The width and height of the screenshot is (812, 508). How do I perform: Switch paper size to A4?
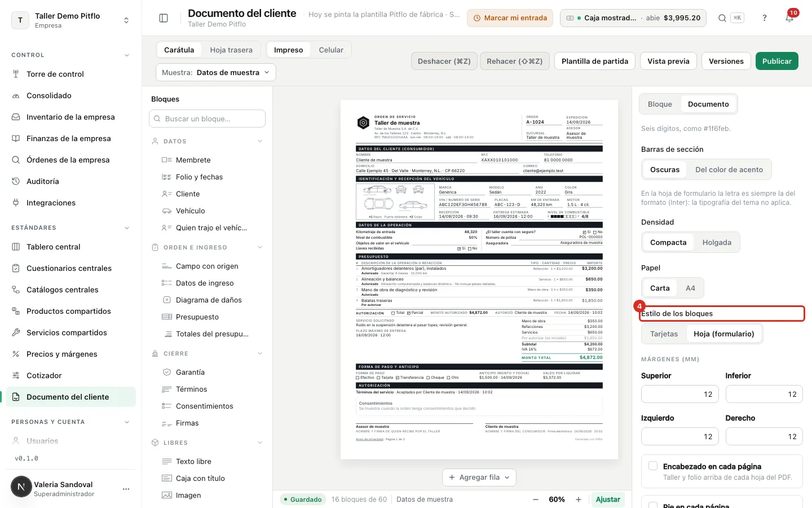(x=690, y=288)
